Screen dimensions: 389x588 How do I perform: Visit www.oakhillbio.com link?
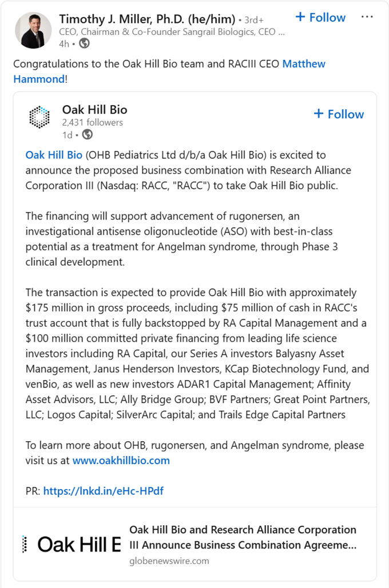click(121, 461)
